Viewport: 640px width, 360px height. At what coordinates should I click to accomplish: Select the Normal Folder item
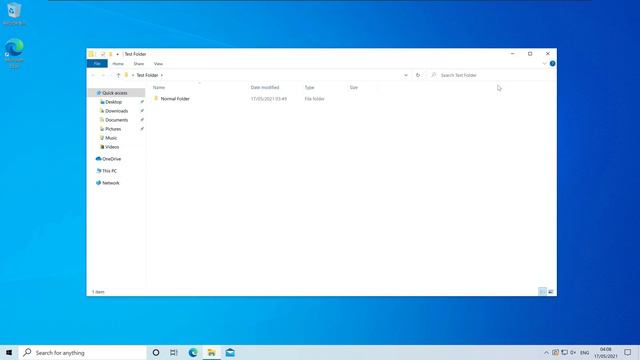[x=175, y=99]
